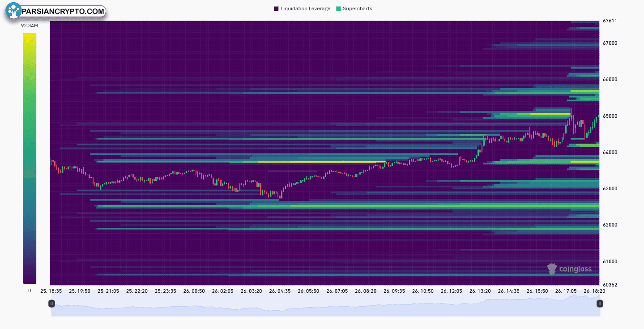Click the ParsianCrypto round logo icon
644x329 pixels.
(14, 11)
